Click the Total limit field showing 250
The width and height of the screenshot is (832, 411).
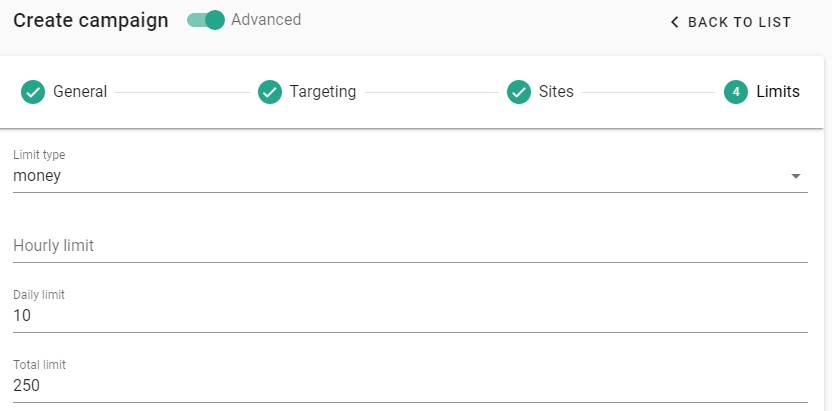(400, 386)
